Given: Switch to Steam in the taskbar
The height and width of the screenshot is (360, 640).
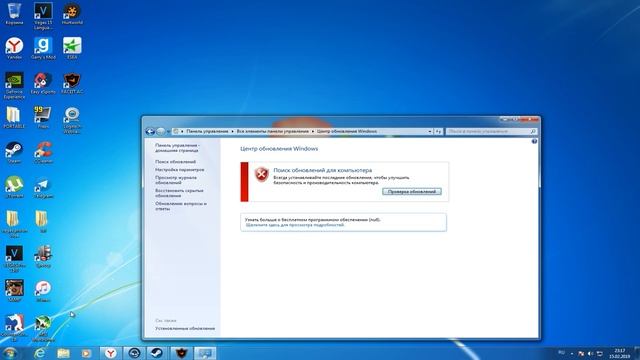Looking at the screenshot, I should [x=156, y=353].
